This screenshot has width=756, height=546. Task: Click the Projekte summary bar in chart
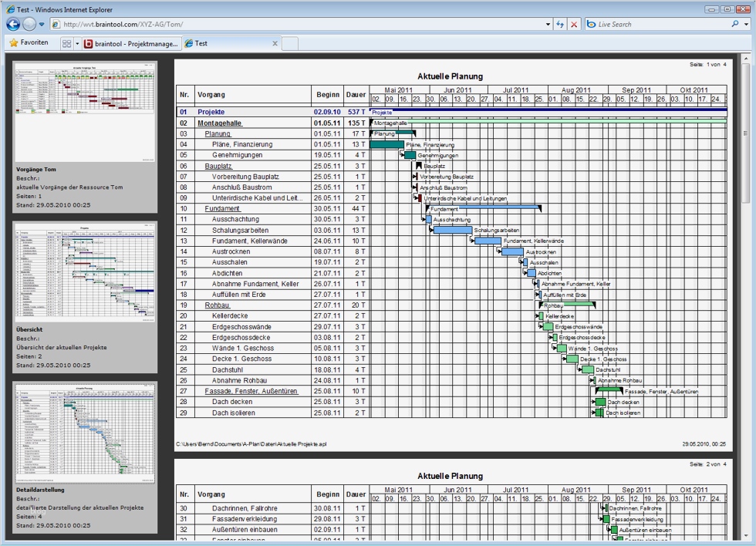[x=548, y=110]
